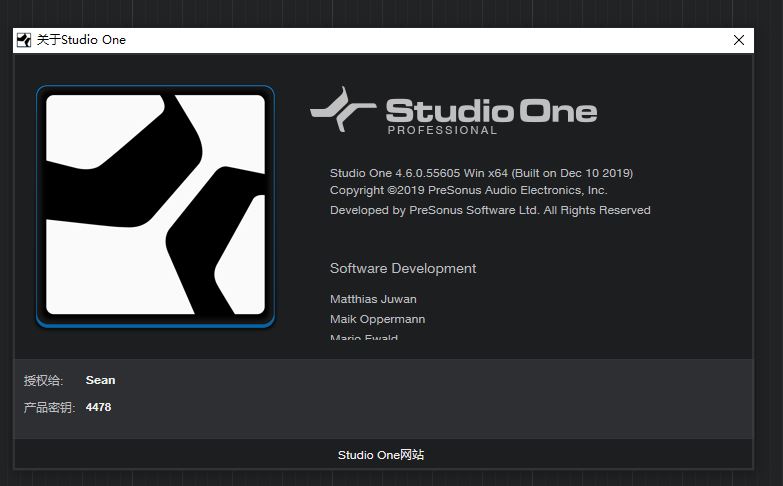Close the About Studio One dialog
Viewport: 783px width, 486px height.
click(x=739, y=40)
